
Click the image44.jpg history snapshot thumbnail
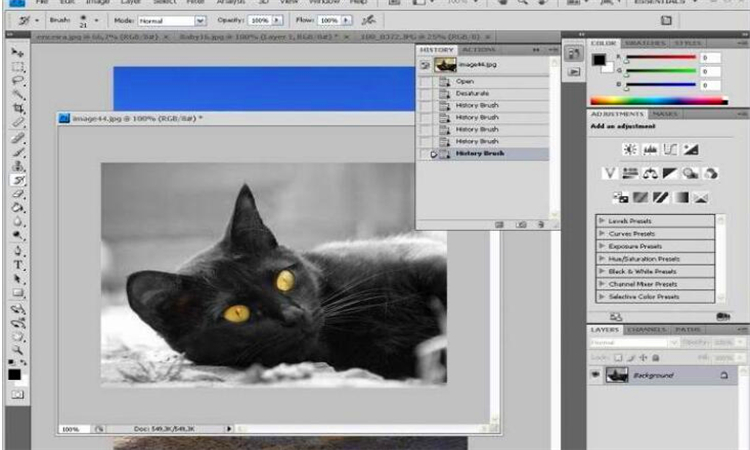point(445,64)
